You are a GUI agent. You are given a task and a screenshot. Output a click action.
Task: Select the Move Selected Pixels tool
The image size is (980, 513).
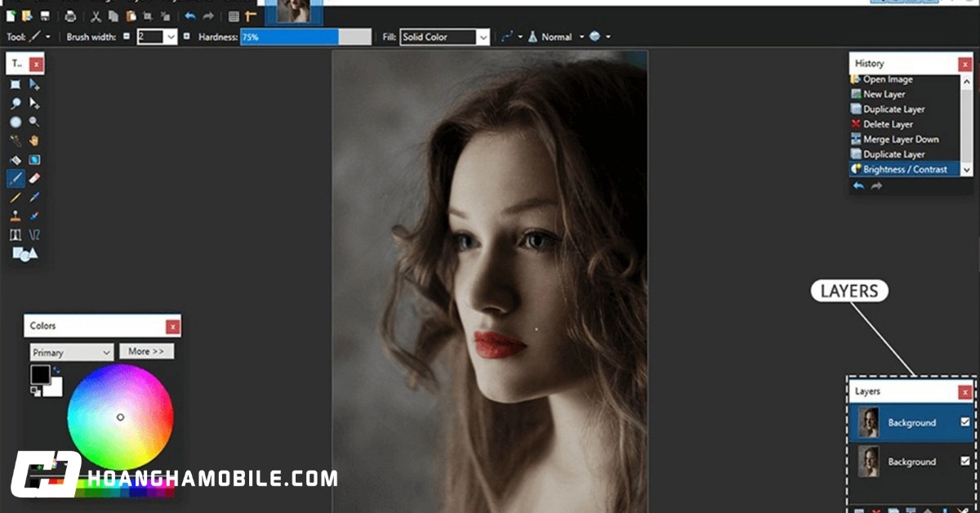[x=34, y=84]
